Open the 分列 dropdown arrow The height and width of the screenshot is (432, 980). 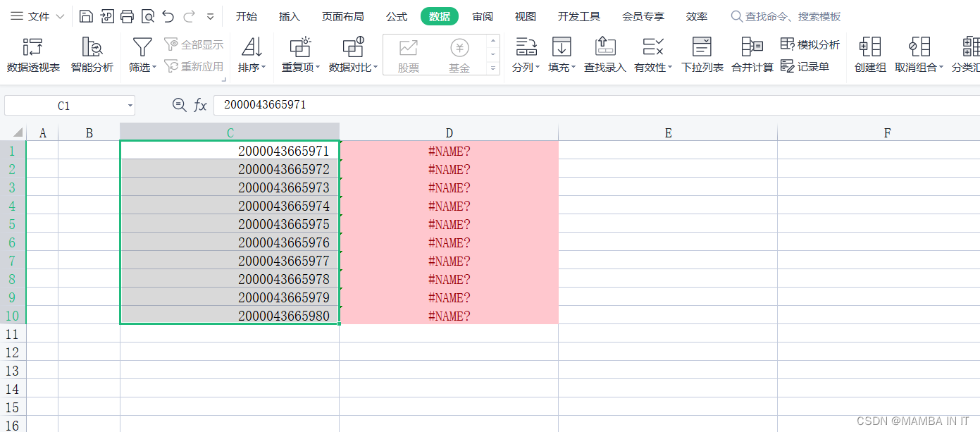click(538, 68)
